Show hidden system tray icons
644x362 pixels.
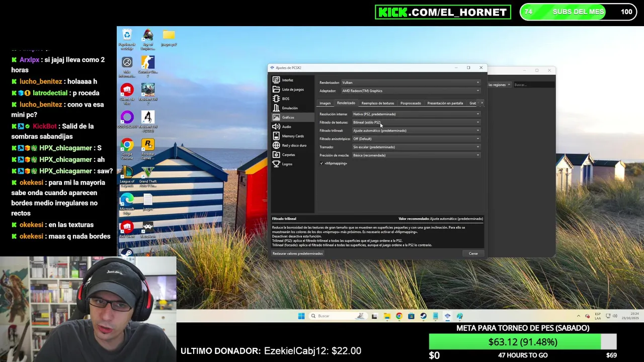(578, 316)
